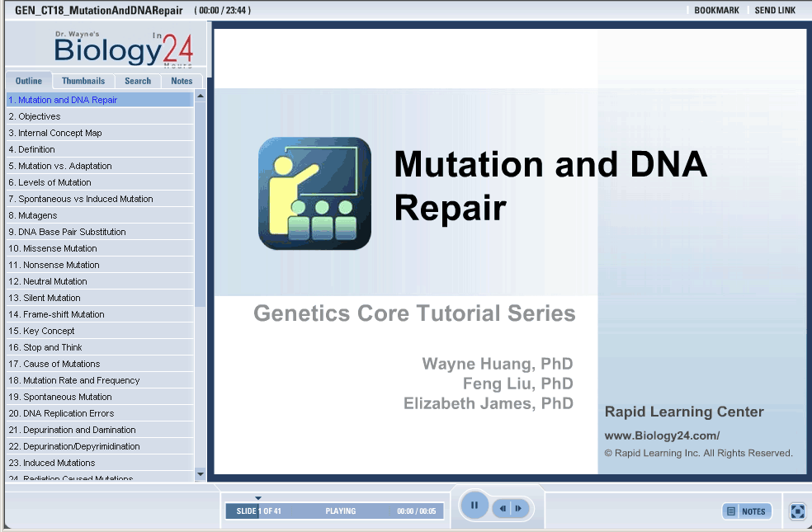This screenshot has width=812, height=532.
Task: Open the Search tab
Action: tap(138, 81)
